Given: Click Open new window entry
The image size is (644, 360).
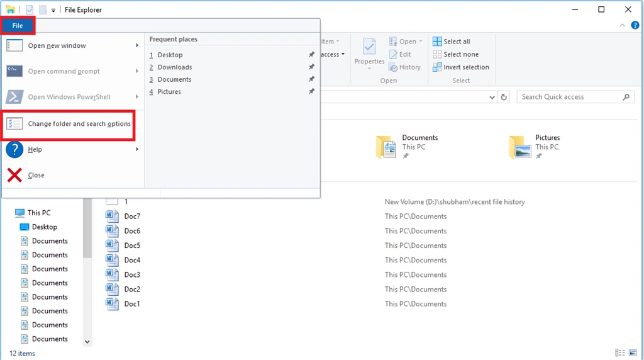Looking at the screenshot, I should (x=73, y=45).
